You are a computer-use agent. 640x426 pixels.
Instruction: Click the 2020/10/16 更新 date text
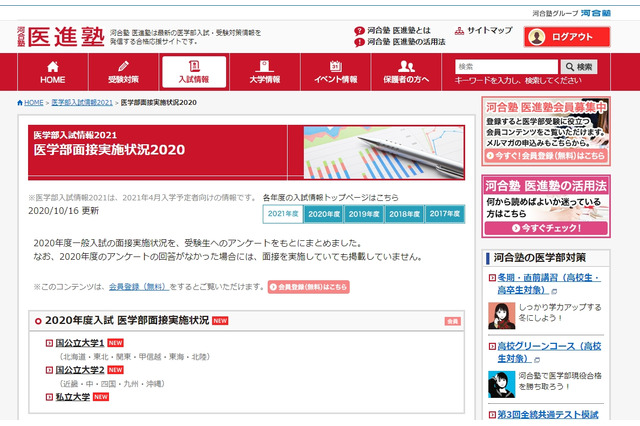coord(63,211)
